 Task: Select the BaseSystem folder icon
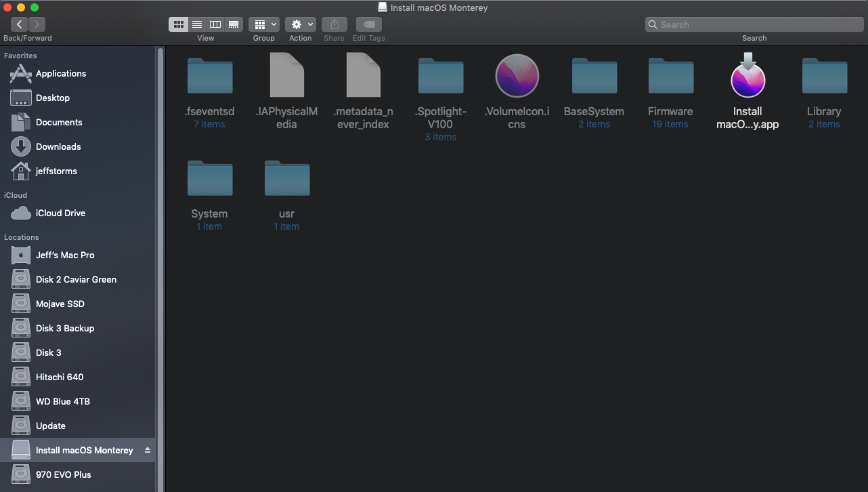pos(594,75)
